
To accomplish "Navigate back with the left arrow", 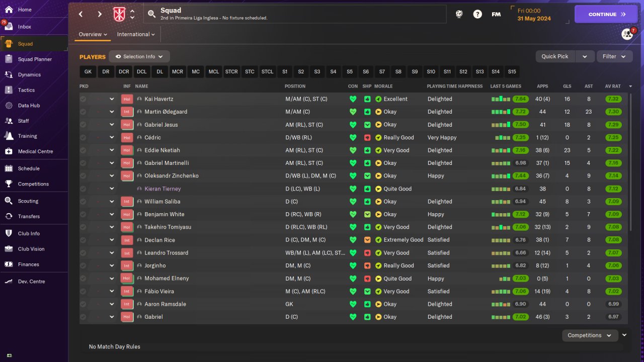I will tap(81, 14).
